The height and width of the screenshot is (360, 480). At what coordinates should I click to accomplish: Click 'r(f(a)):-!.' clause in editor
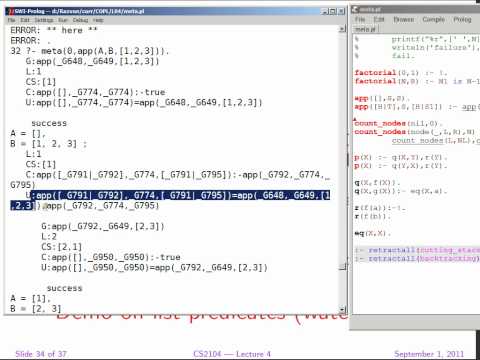(x=380, y=208)
